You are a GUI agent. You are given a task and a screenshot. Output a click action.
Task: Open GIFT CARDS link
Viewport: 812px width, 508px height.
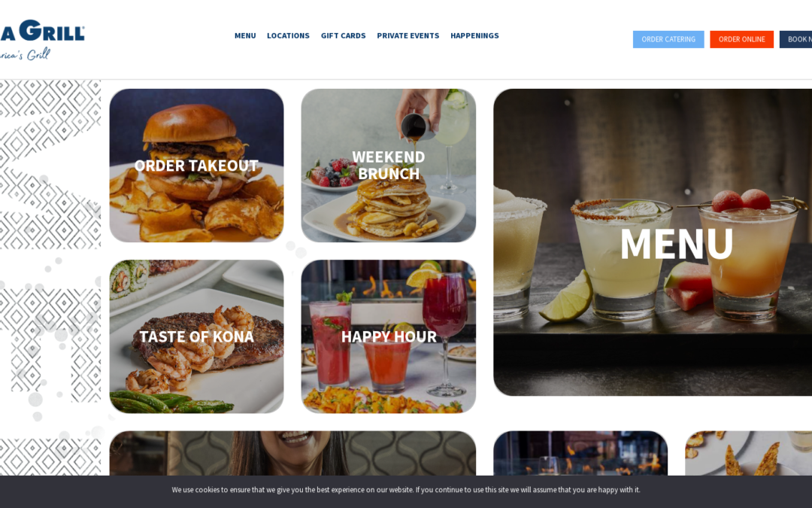click(x=343, y=36)
